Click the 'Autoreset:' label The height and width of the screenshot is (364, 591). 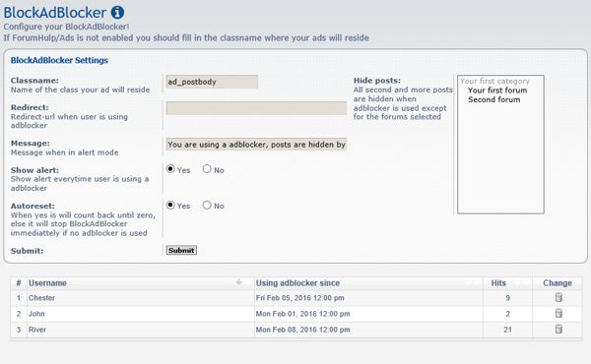point(33,206)
